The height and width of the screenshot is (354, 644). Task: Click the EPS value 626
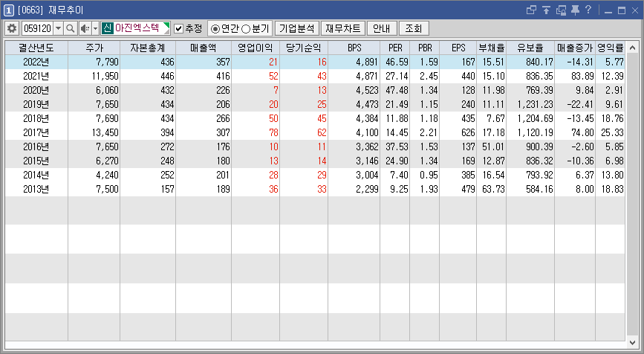[468, 132]
